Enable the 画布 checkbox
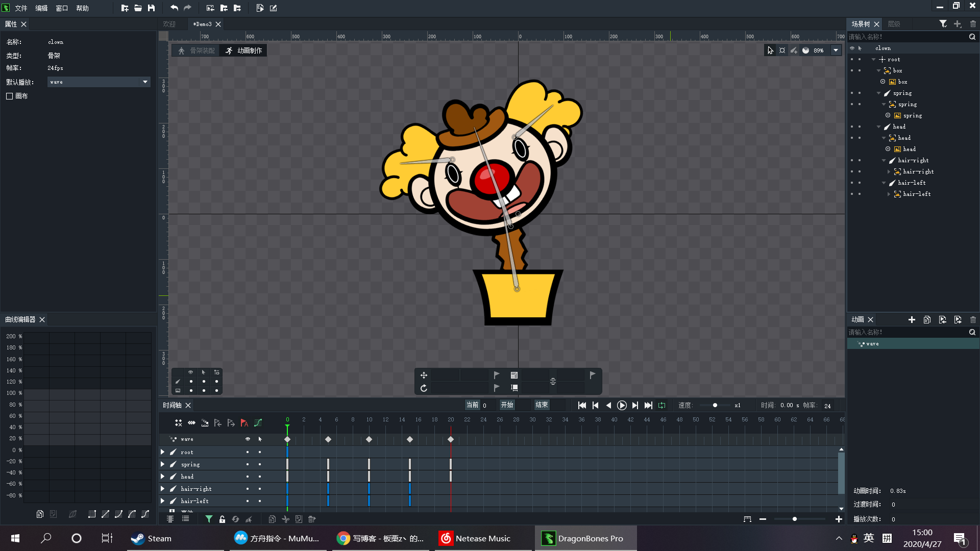980x551 pixels. [x=10, y=96]
